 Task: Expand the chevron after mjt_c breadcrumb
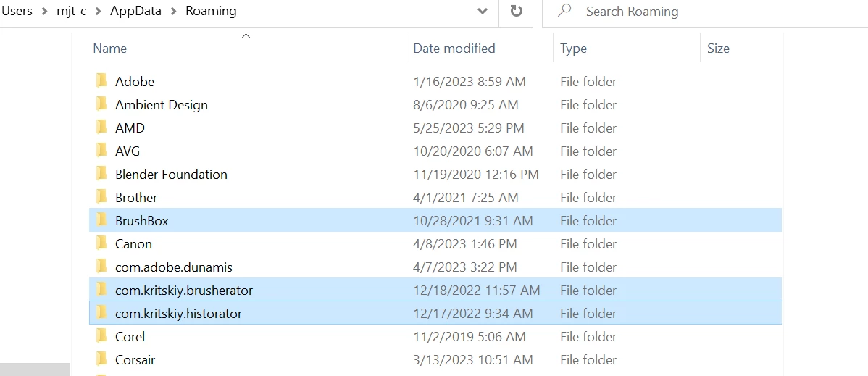99,11
